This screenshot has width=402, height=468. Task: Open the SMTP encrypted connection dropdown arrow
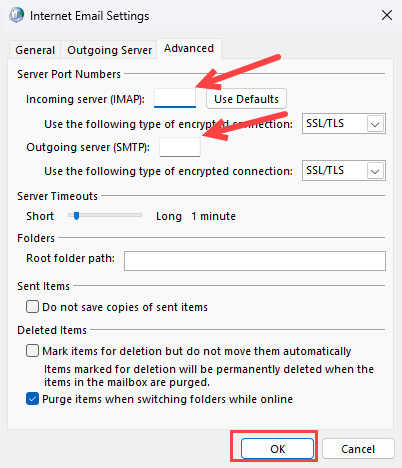click(x=375, y=171)
